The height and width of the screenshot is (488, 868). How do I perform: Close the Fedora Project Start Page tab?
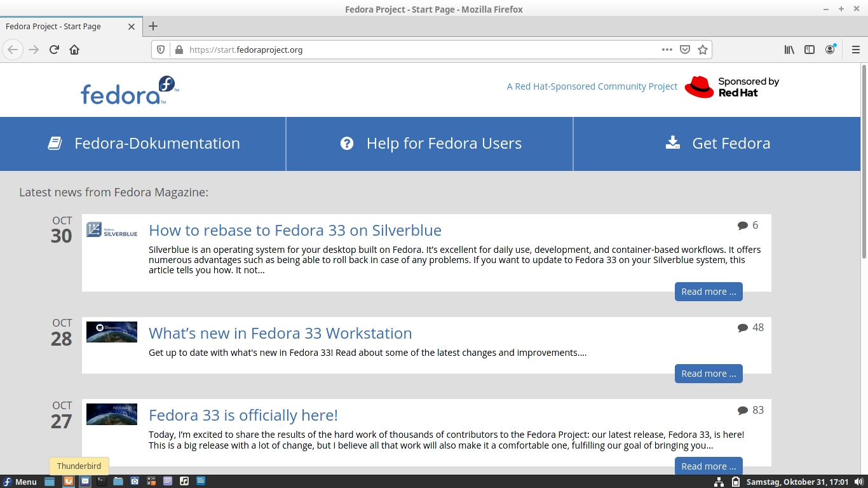point(132,27)
